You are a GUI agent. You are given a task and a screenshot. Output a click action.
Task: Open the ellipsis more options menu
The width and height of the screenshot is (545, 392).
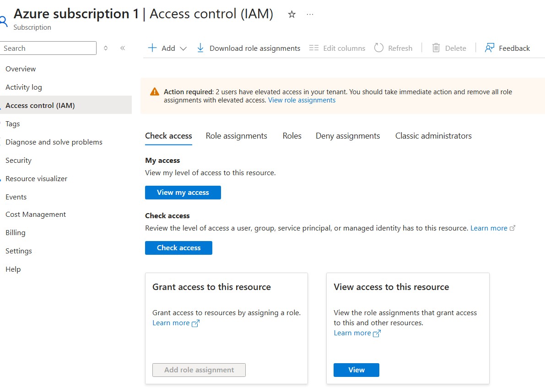point(310,14)
